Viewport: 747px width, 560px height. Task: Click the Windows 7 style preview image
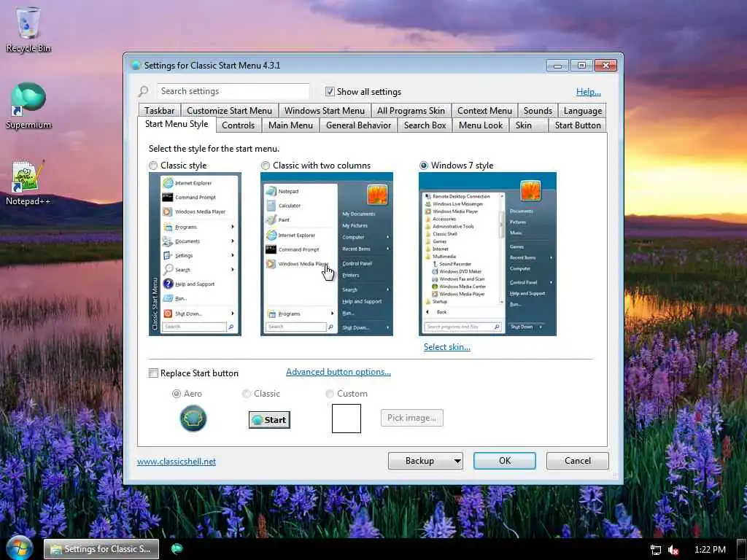pyautogui.click(x=487, y=254)
